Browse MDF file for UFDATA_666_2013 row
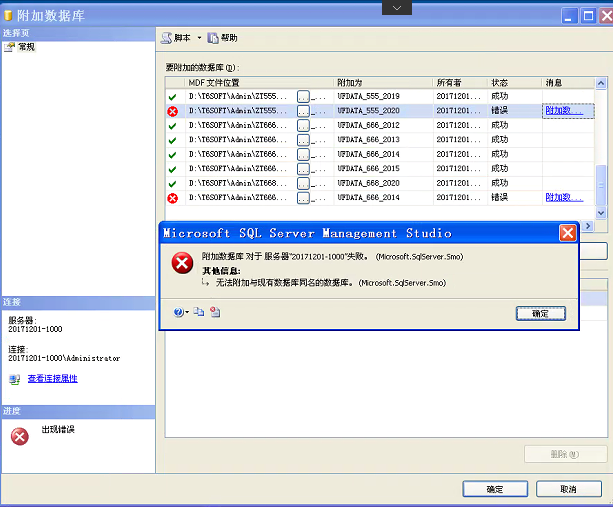 pyautogui.click(x=303, y=140)
